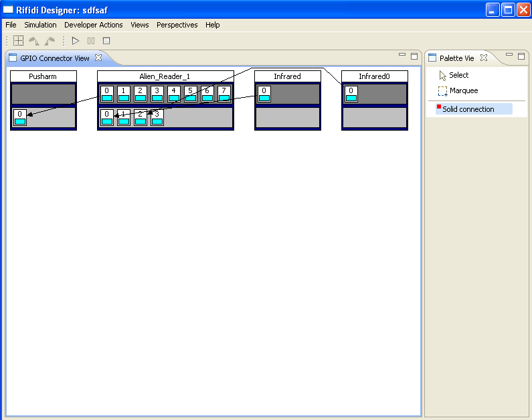This screenshot has height=420, width=532.
Task: Click the Infrared0 component title
Action: coord(375,76)
